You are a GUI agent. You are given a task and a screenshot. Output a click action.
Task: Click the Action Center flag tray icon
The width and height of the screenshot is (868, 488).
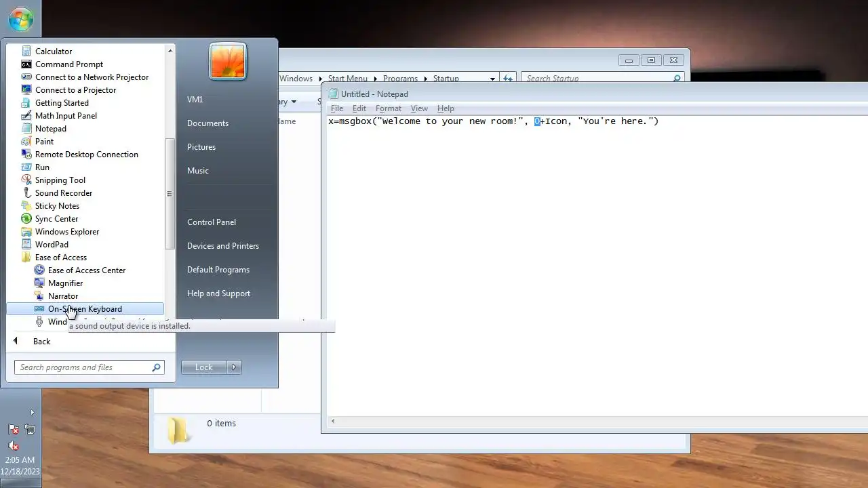[14, 429]
